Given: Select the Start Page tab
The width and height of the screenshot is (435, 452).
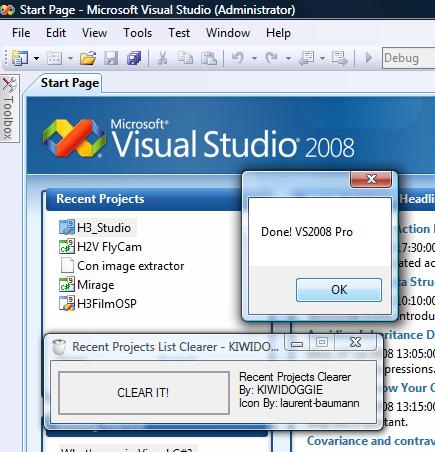Looking at the screenshot, I should tap(70, 83).
